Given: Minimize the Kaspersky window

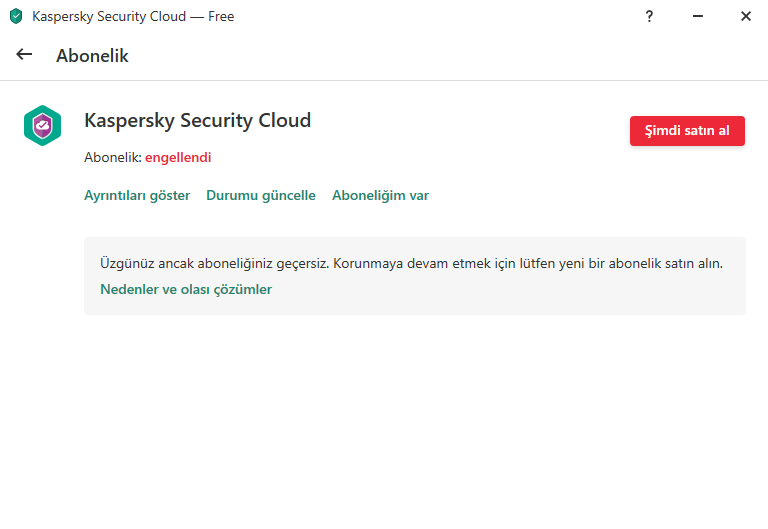Looking at the screenshot, I should click(698, 16).
